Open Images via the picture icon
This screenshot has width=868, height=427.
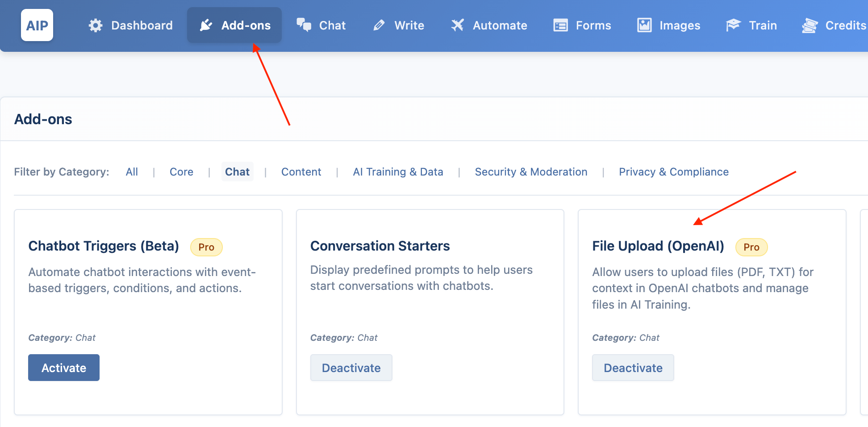tap(644, 25)
